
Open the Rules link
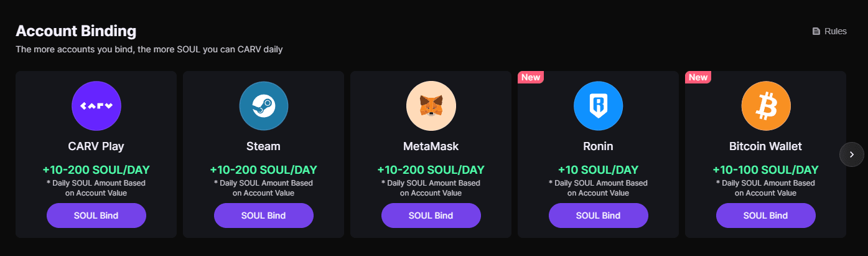pyautogui.click(x=835, y=31)
